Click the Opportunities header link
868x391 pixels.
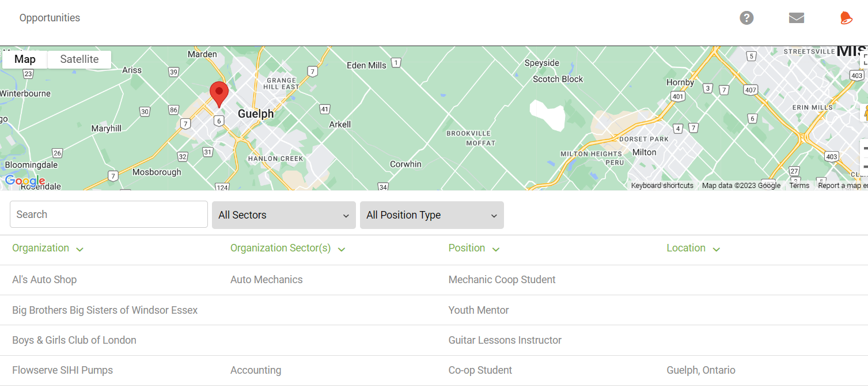pos(50,18)
